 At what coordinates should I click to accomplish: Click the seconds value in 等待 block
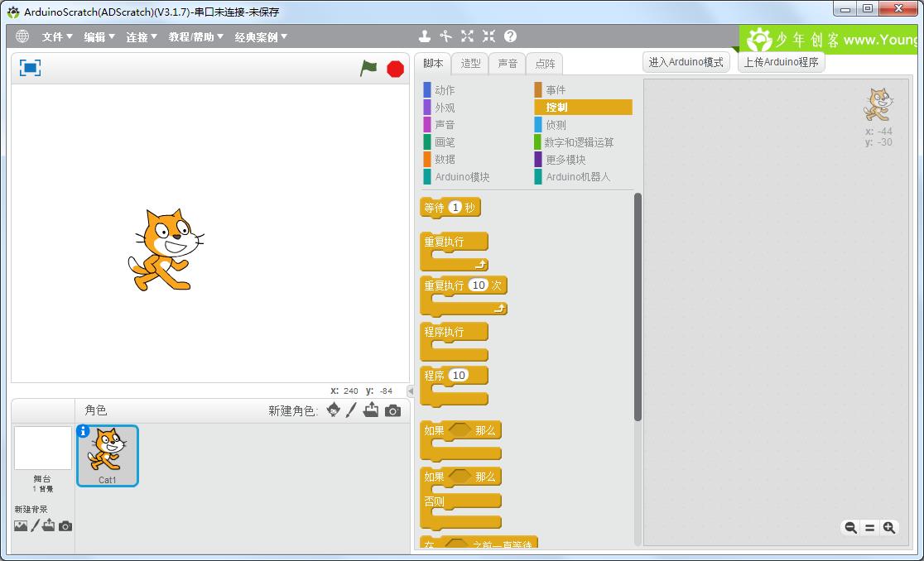455,207
